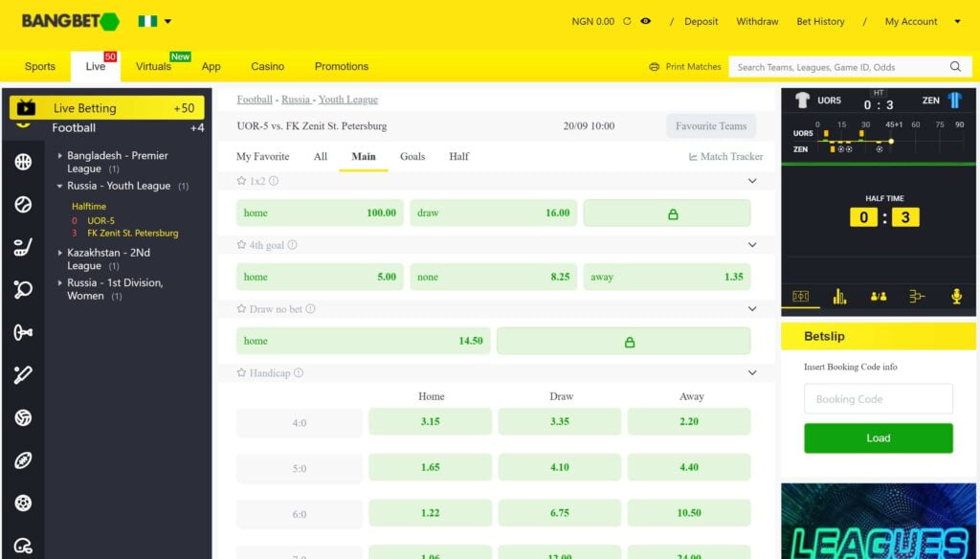Image resolution: width=980 pixels, height=559 pixels.
Task: Open the tournament bracket icon
Action: [917, 297]
